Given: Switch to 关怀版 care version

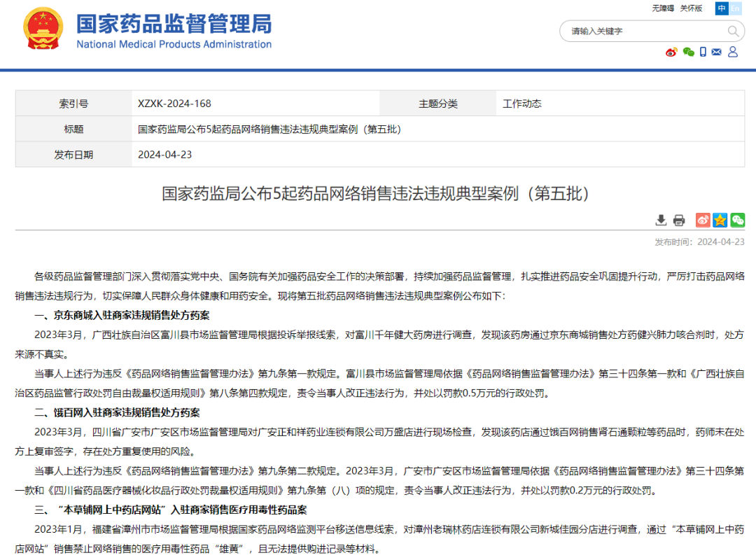Looking at the screenshot, I should pos(691,8).
